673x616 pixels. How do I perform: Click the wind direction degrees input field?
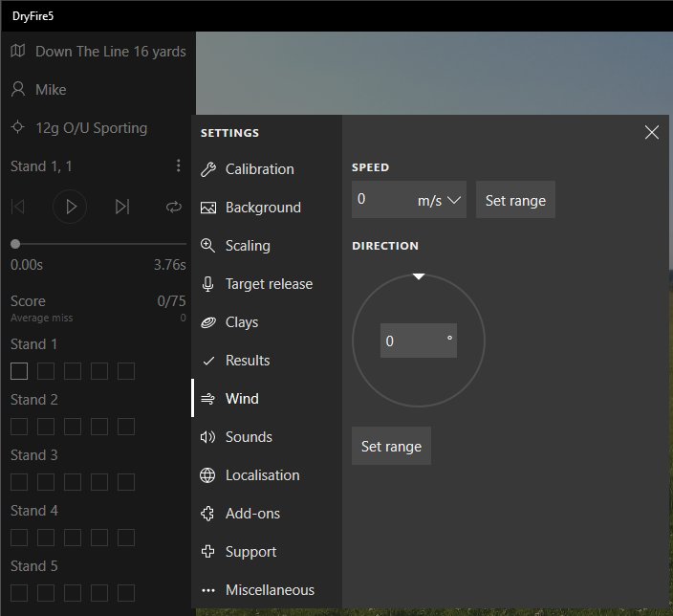(x=412, y=341)
